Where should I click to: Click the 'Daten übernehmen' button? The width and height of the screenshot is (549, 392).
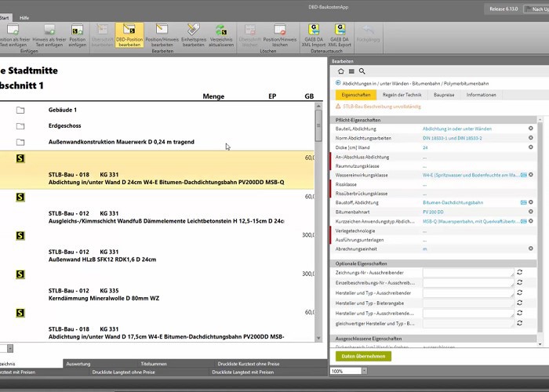coord(363,356)
